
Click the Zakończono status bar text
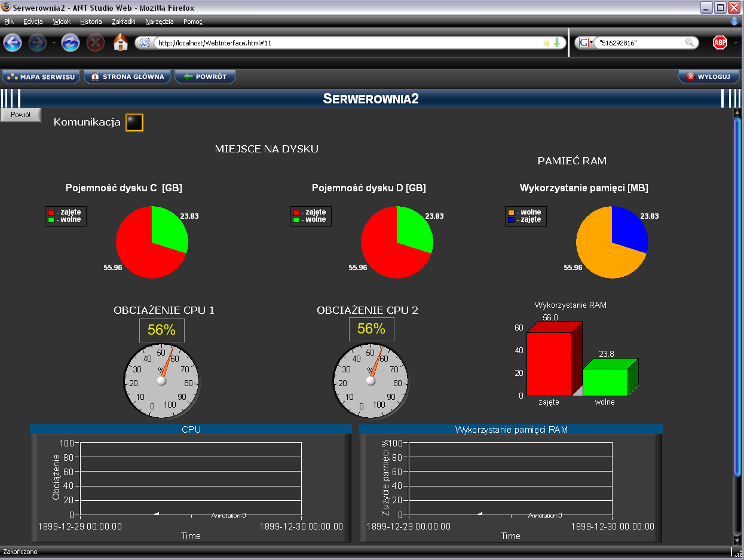(20, 552)
